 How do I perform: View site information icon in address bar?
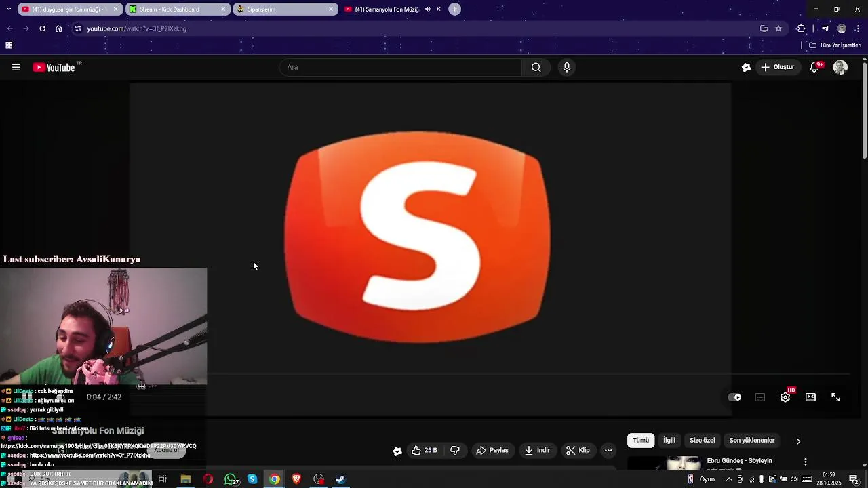(78, 28)
